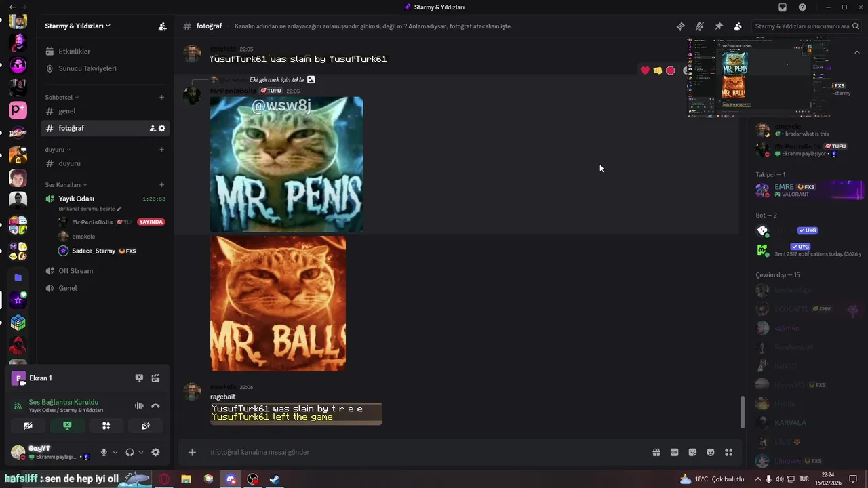Disconnect from voice with hang-up icon
The width and height of the screenshot is (868, 488).
coord(155,406)
